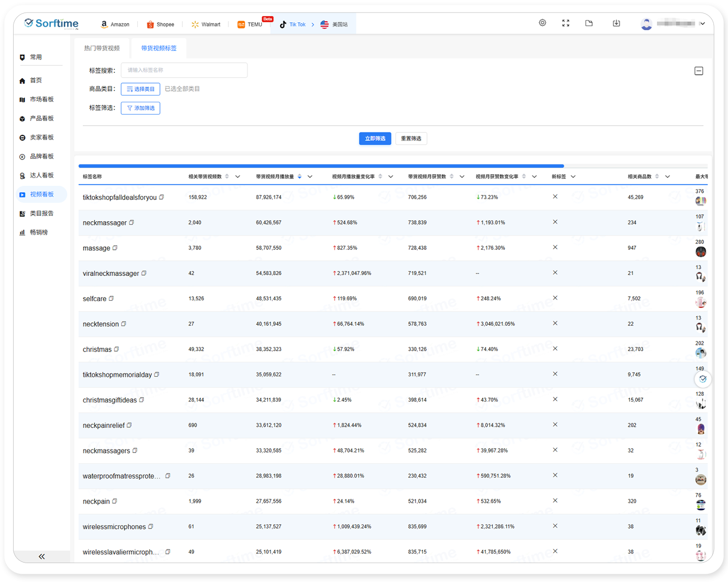Viewport: 728px width, 582px height.
Task: Open 市场看板 in the sidebar
Action: (41, 99)
